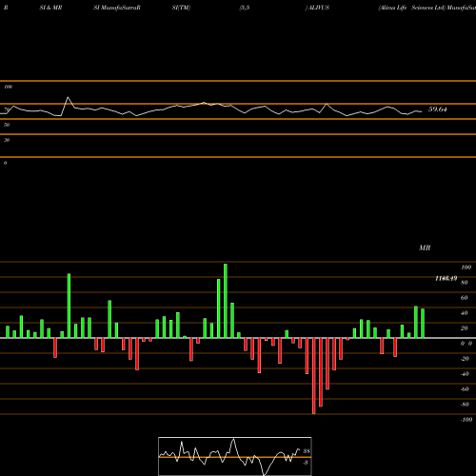The height and width of the screenshot is (476, 476).
Task: Select the MR panel title
Action: pyautogui.click(x=425, y=248)
